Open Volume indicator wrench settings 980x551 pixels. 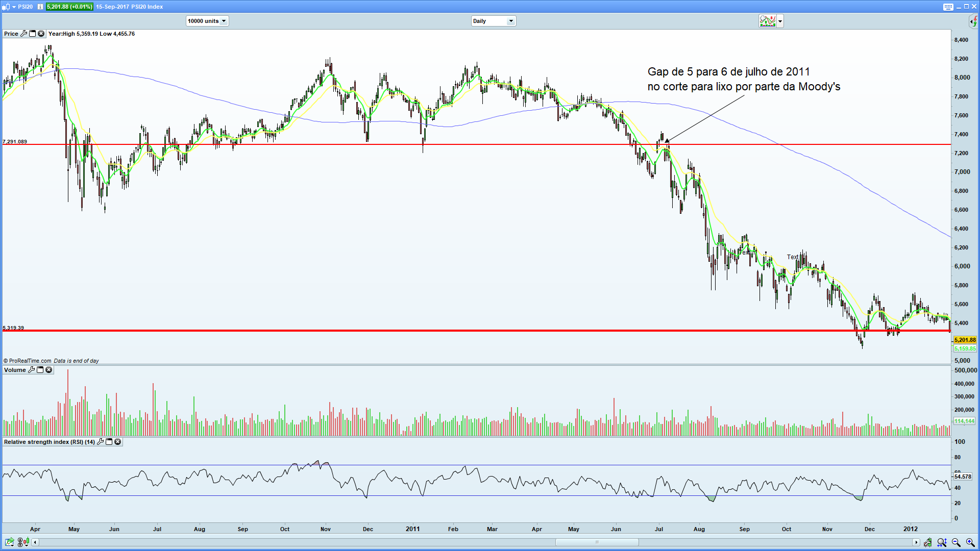pos(31,370)
